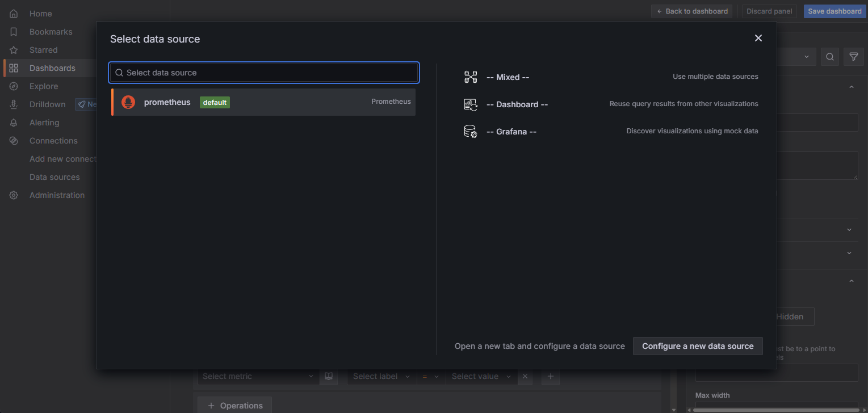Click Configure a new data source button
The height and width of the screenshot is (413, 868).
click(697, 346)
